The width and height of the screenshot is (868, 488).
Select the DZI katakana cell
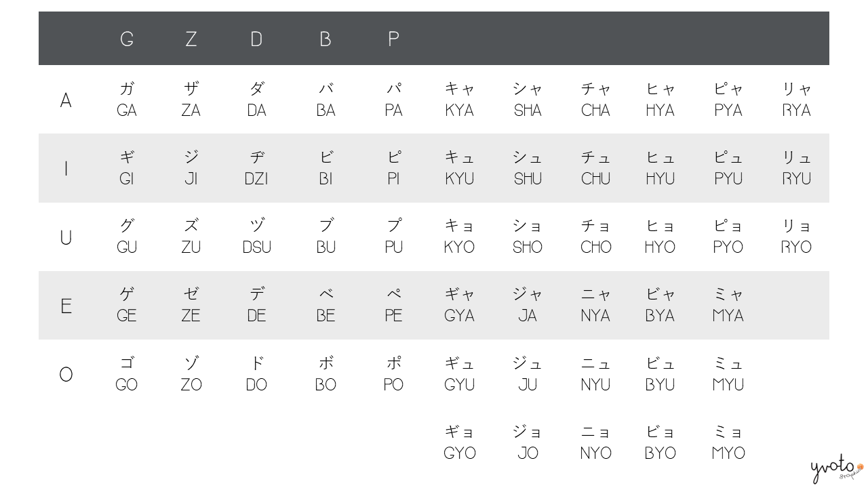(x=256, y=168)
